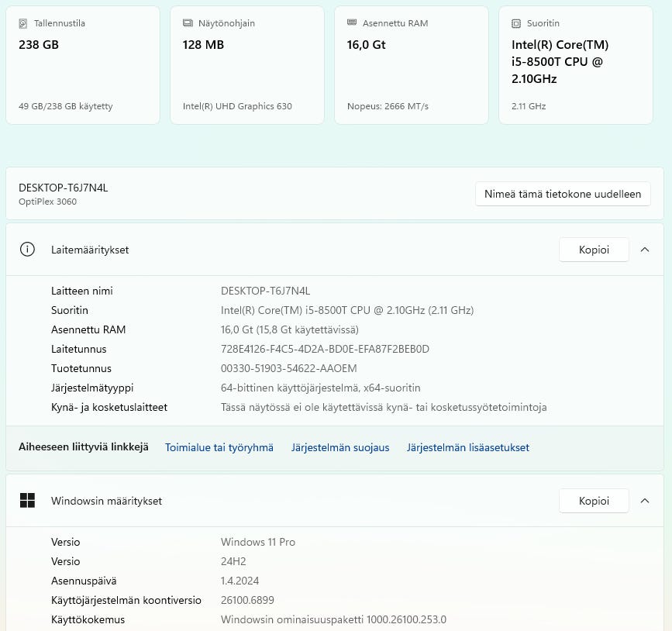Click the Tallennustila storage disk icon
672x631 pixels.
click(x=23, y=23)
